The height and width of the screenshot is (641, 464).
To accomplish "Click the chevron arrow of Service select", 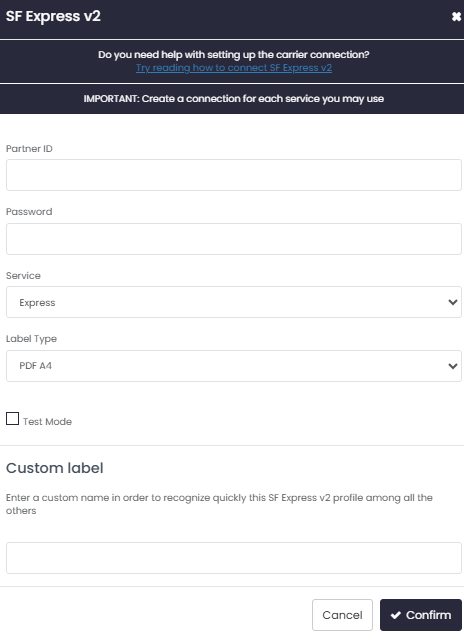I will (453, 303).
